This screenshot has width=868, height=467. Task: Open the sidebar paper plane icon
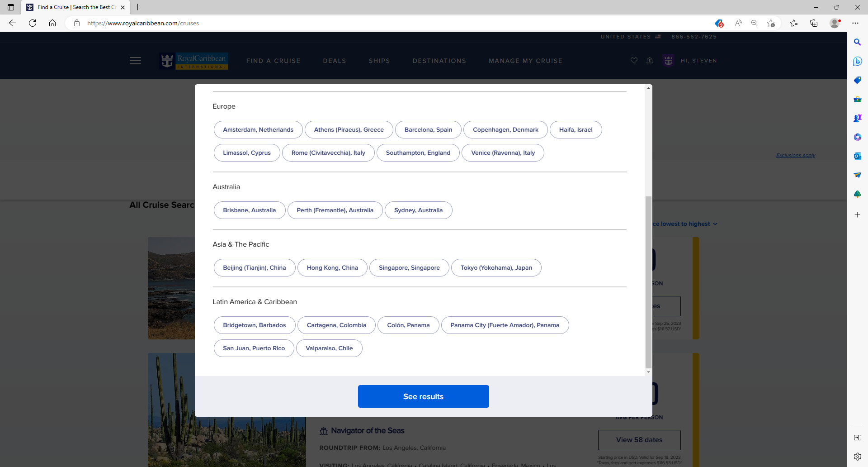[857, 175]
